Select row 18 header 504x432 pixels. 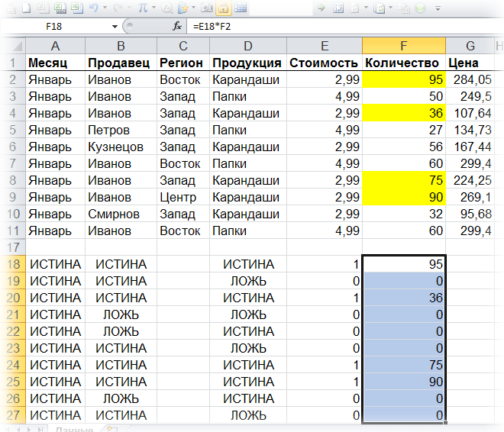pyautogui.click(x=13, y=264)
